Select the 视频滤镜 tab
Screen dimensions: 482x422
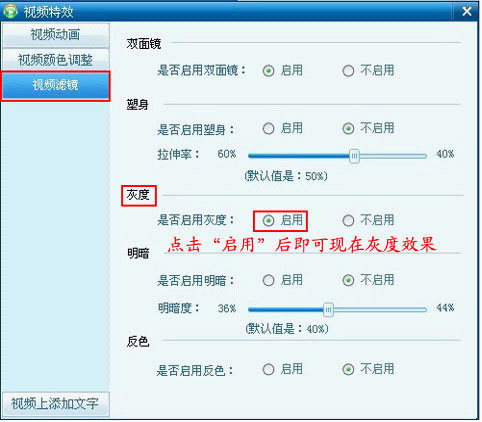pos(56,86)
